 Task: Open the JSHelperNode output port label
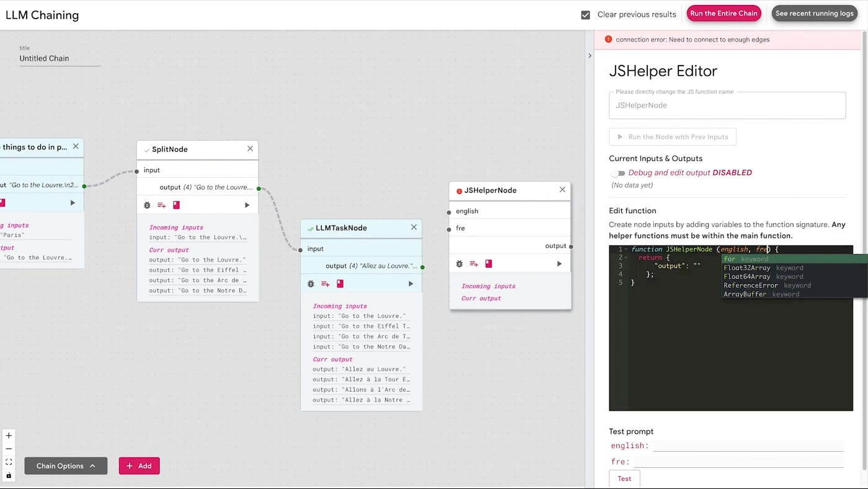point(556,245)
